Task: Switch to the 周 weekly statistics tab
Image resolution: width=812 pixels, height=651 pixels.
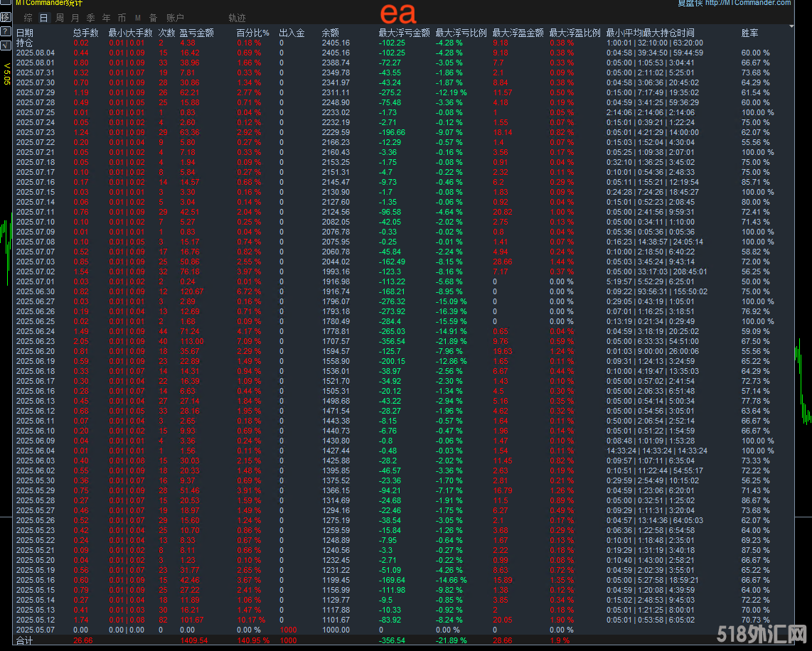Action: coord(60,18)
